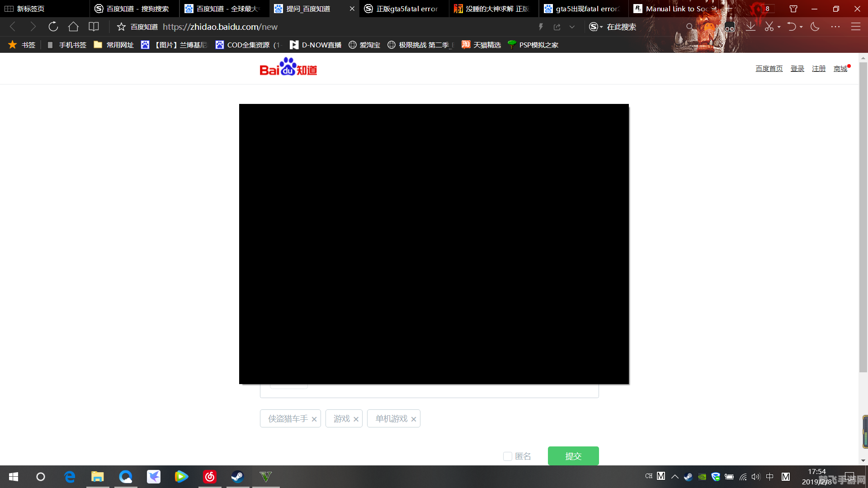Click the green 提交 submit button
The width and height of the screenshot is (868, 488).
(x=573, y=456)
